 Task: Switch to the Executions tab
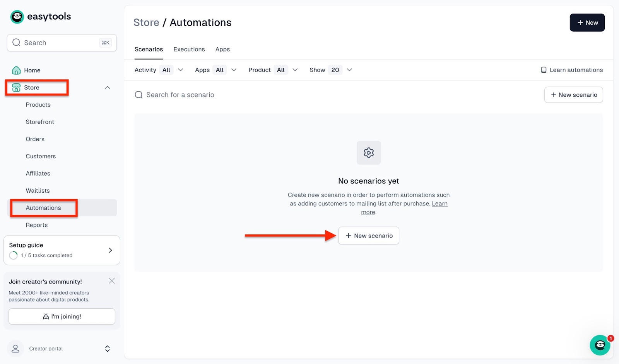(x=189, y=49)
